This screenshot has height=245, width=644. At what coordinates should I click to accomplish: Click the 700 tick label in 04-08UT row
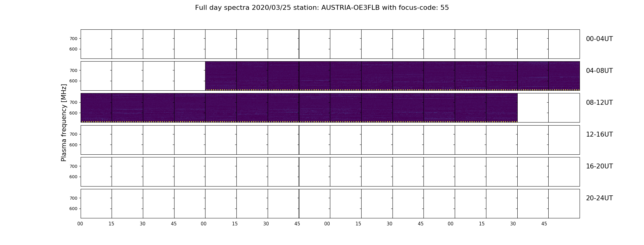(x=73, y=70)
